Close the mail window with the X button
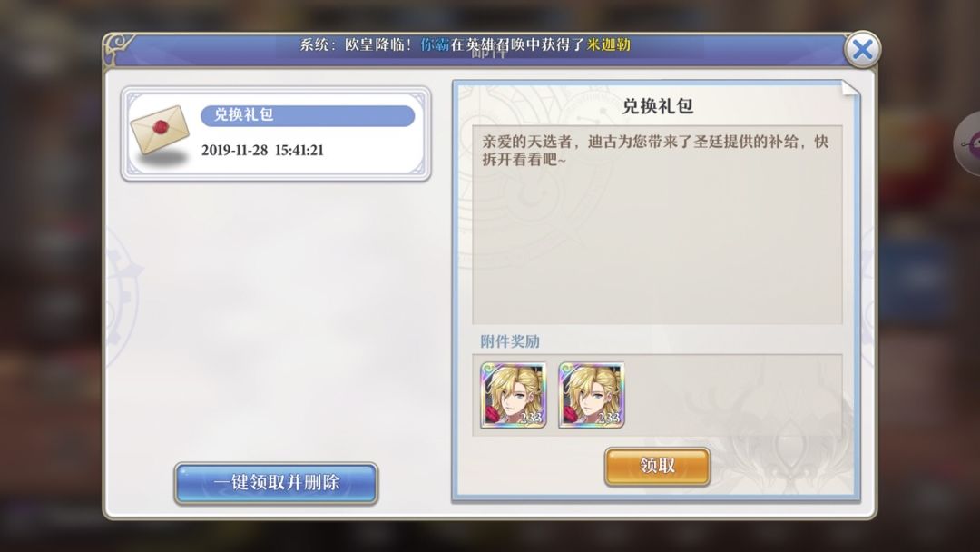The image size is (980, 552). click(x=863, y=49)
